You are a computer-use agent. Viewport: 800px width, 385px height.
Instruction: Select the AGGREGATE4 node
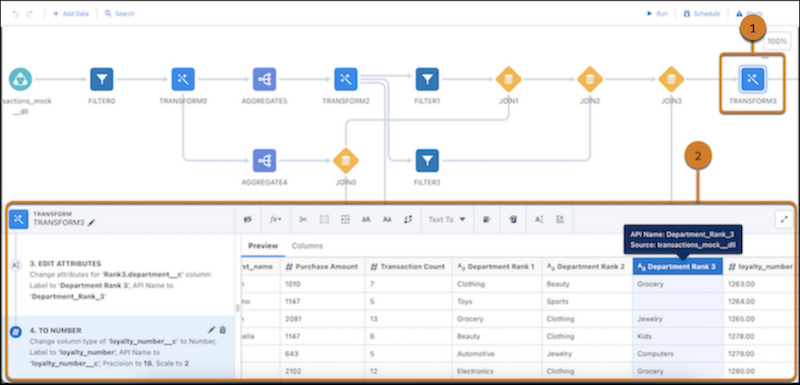[x=264, y=161]
